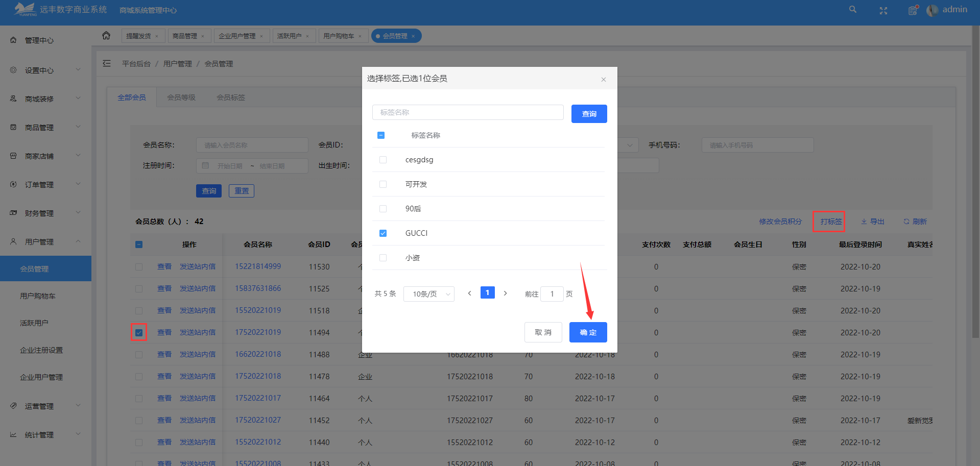Check member 15221814999 row checkbox
The height and width of the screenshot is (466, 980).
click(x=139, y=266)
